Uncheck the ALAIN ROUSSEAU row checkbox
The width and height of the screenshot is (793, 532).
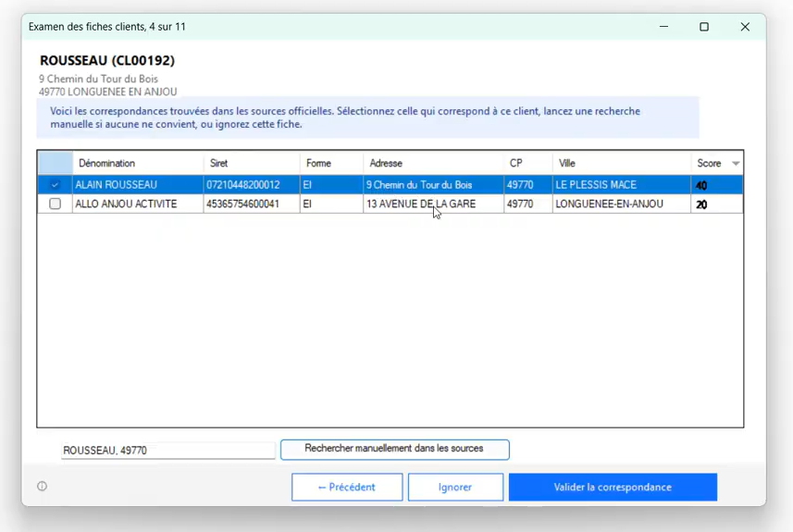[x=56, y=185]
